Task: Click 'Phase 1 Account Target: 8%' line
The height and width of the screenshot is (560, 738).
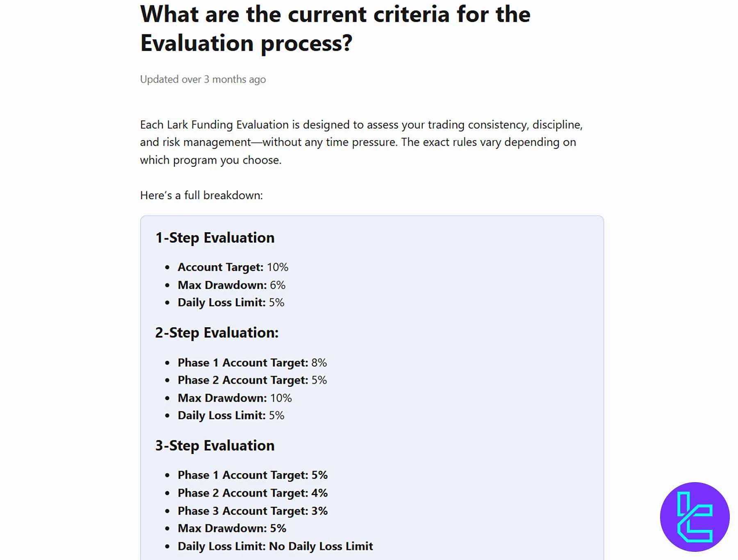Action: (x=252, y=363)
